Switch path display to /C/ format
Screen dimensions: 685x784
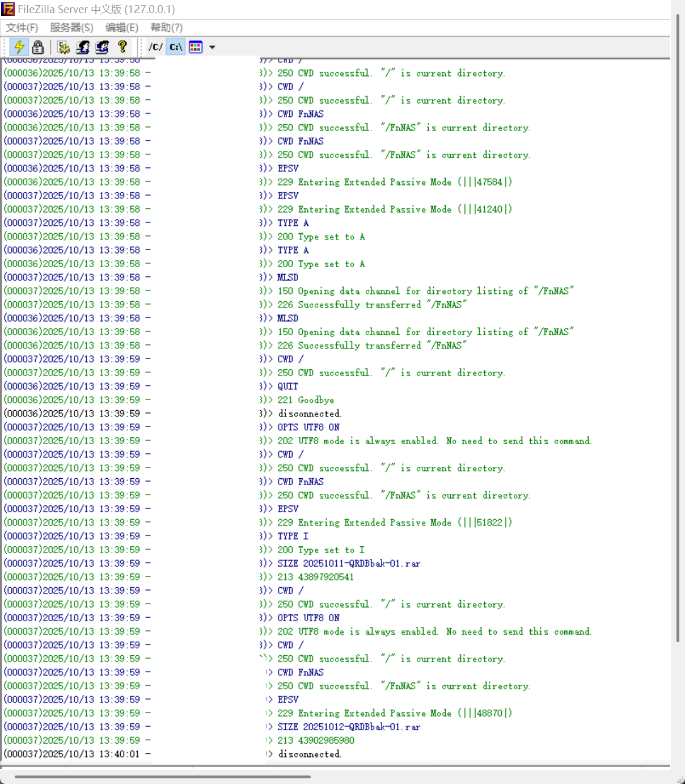click(155, 47)
